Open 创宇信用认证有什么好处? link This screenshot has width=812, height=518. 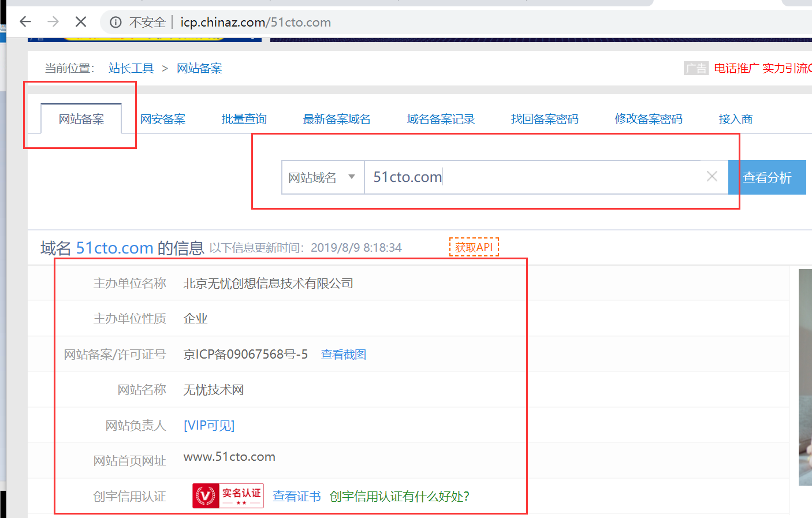(400, 497)
